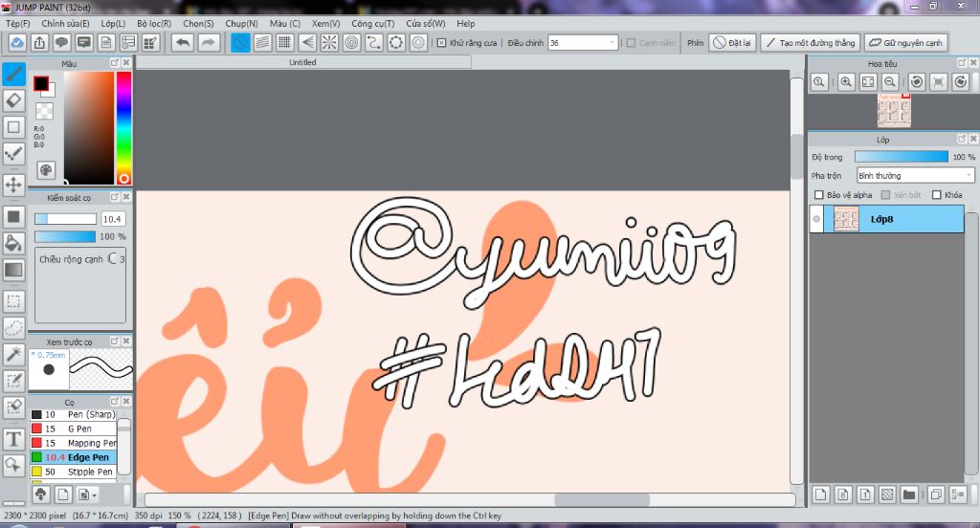Toggle the Khử răng cưa checkbox
The image size is (980, 528).
[441, 42]
